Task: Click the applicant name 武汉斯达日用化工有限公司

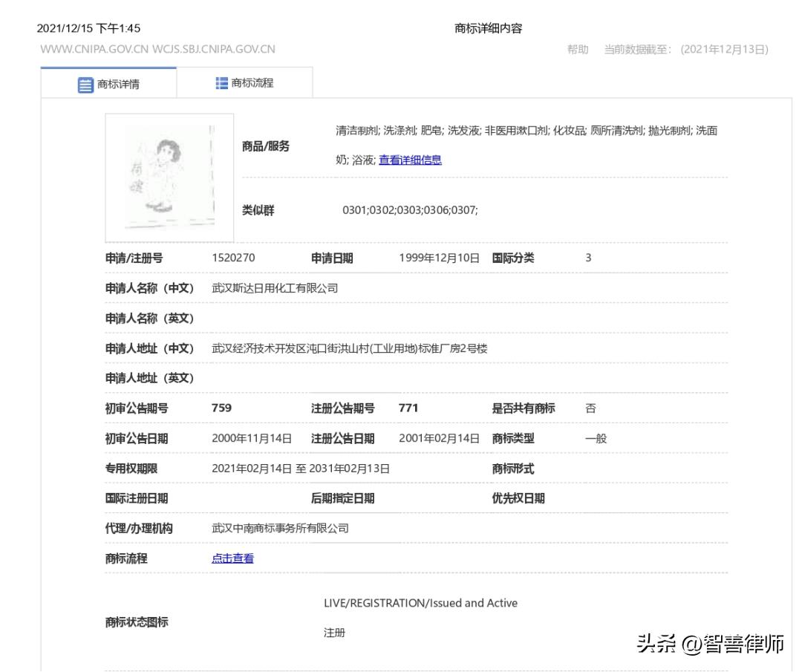Action: [x=274, y=288]
